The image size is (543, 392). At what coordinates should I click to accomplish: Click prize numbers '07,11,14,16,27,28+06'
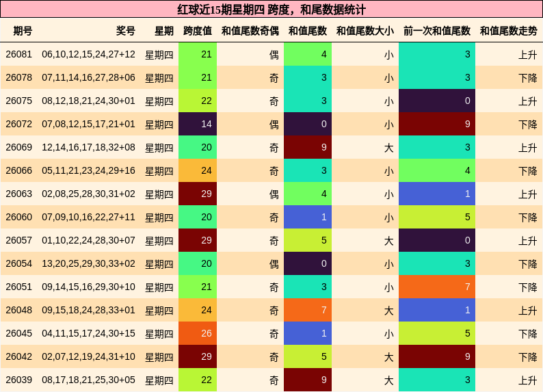point(88,77)
